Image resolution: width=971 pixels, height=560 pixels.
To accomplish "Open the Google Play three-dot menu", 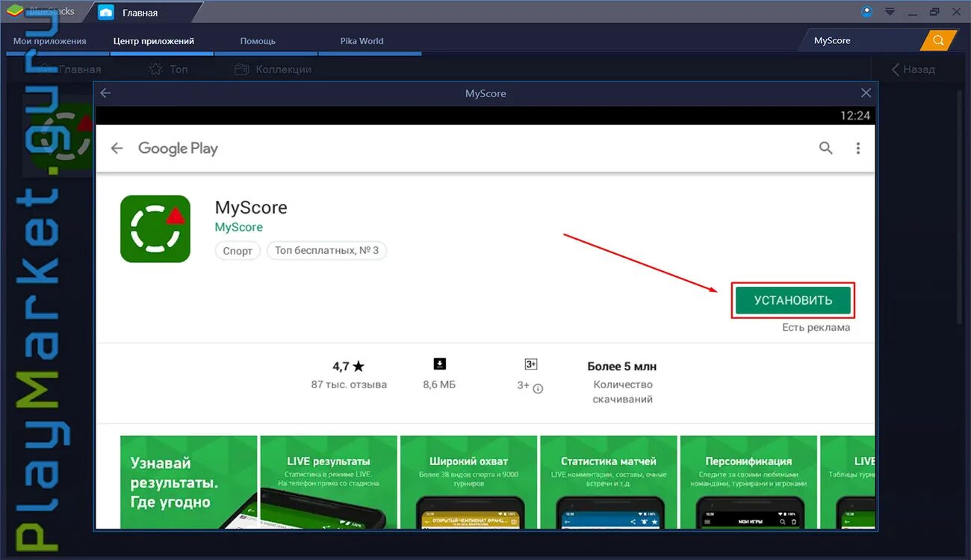I will point(858,148).
